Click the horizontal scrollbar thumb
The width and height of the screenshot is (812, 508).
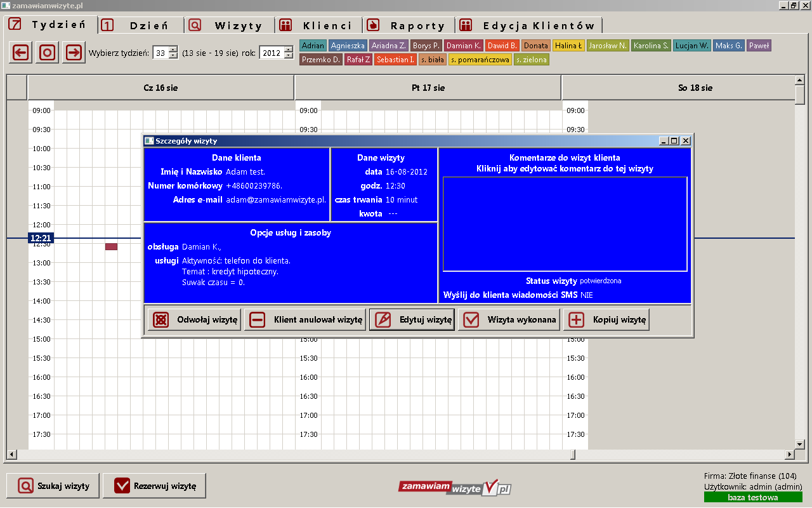click(572, 455)
